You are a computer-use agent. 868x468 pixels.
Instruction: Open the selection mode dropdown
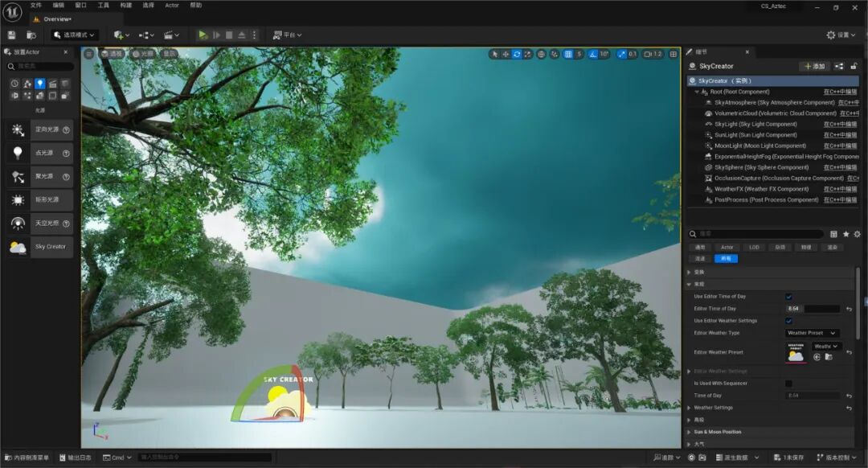75,35
